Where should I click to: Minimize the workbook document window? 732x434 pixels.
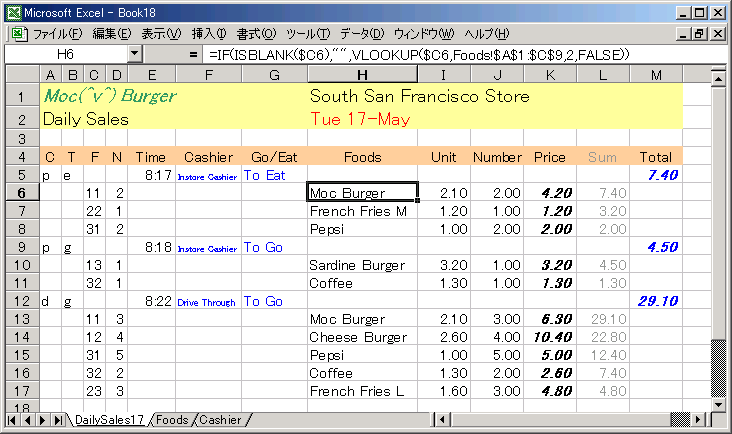tap(684, 34)
